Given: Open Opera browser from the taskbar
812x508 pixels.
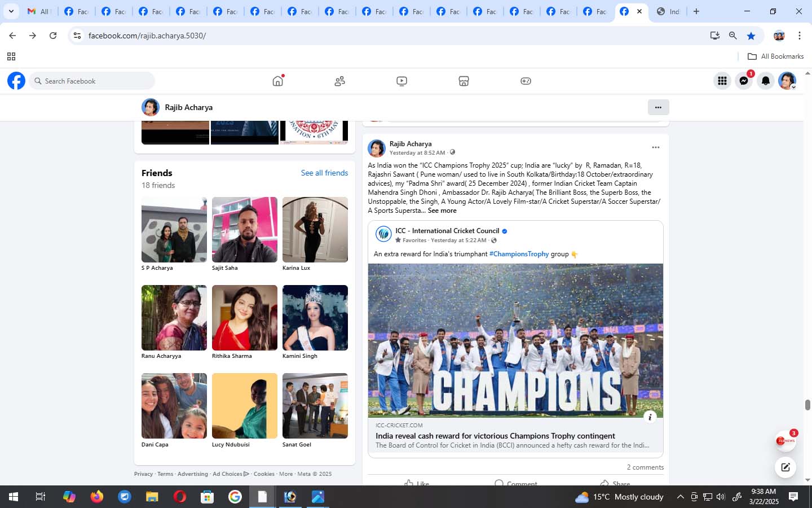Looking at the screenshot, I should click(x=180, y=497).
